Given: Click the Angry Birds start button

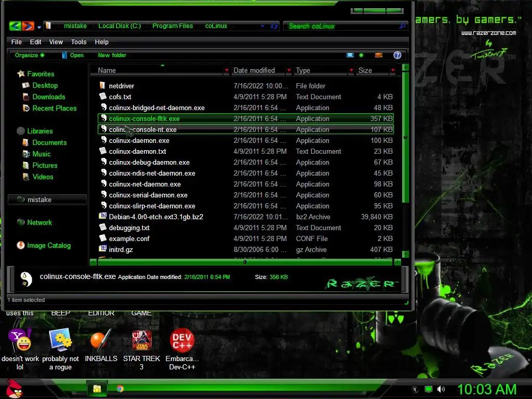Looking at the screenshot, I should pos(14,389).
